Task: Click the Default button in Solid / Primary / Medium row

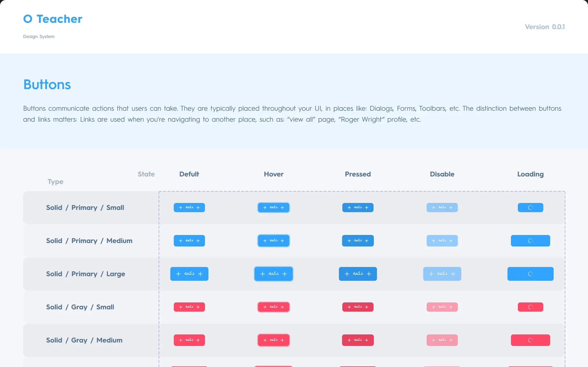Action: (x=189, y=241)
